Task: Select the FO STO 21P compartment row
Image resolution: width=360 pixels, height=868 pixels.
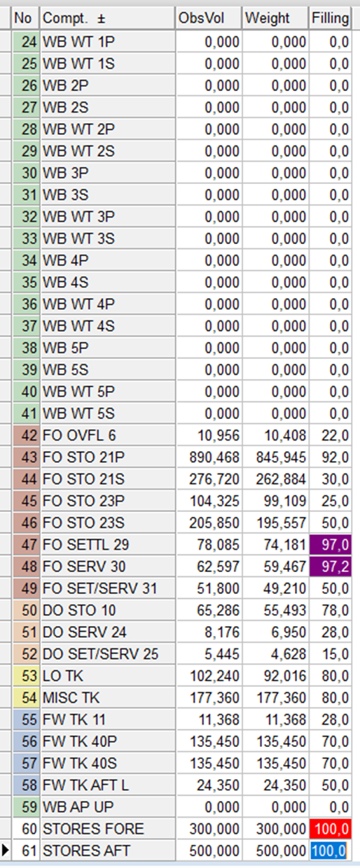Action: pos(181,457)
